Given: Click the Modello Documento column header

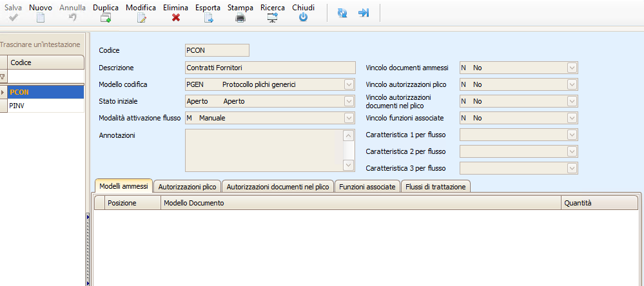Looking at the screenshot, I should point(360,203).
